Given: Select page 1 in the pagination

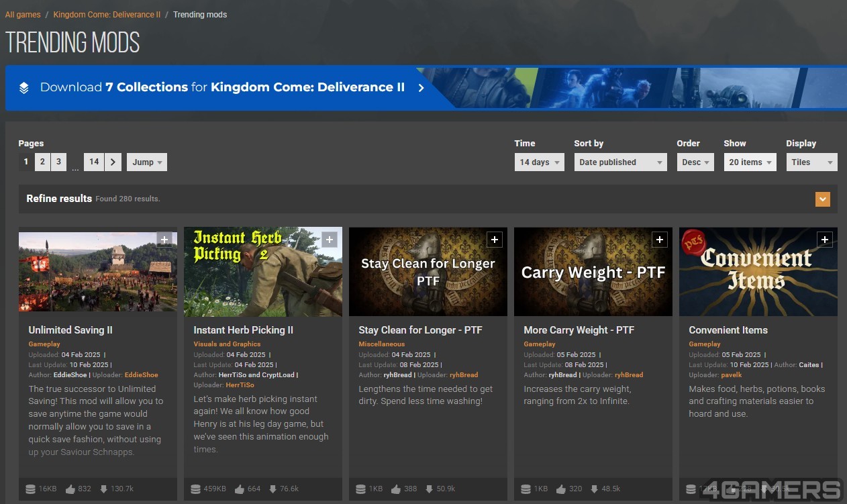Looking at the screenshot, I should [26, 162].
